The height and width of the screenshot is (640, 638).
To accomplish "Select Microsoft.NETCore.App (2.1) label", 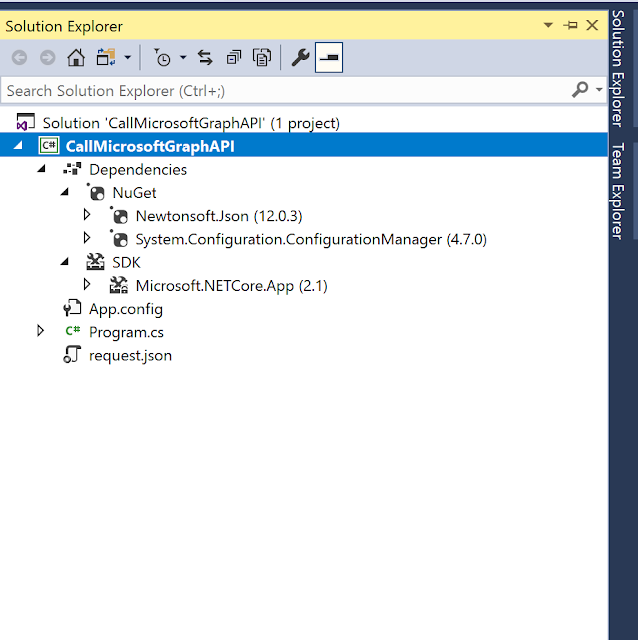I will [231, 286].
